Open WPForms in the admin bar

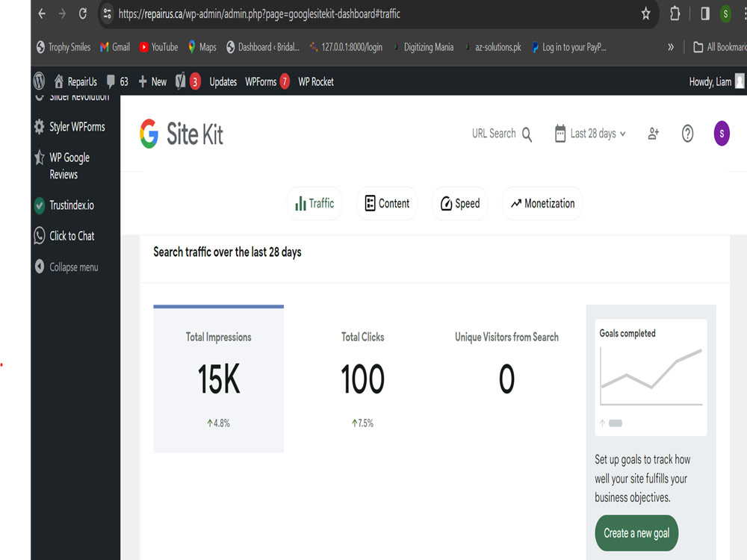pos(267,81)
